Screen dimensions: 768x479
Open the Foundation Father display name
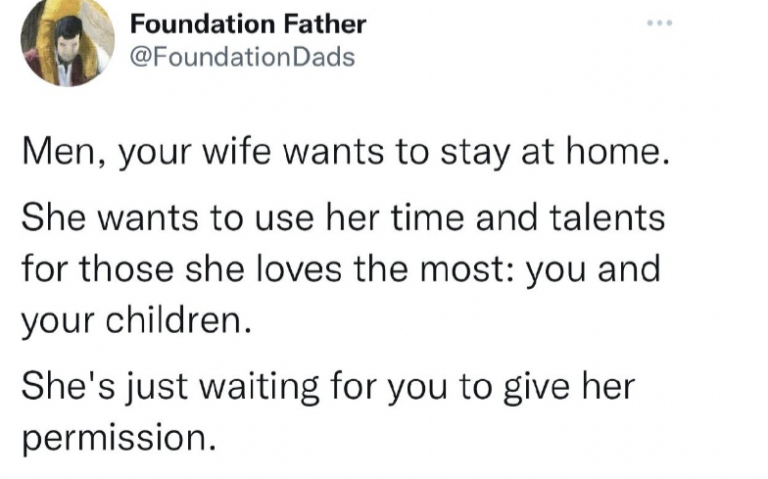[249, 23]
